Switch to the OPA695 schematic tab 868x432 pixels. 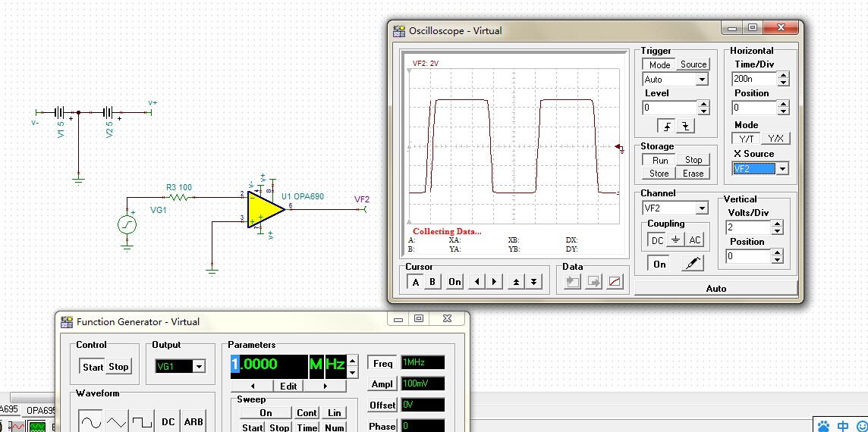point(42,410)
